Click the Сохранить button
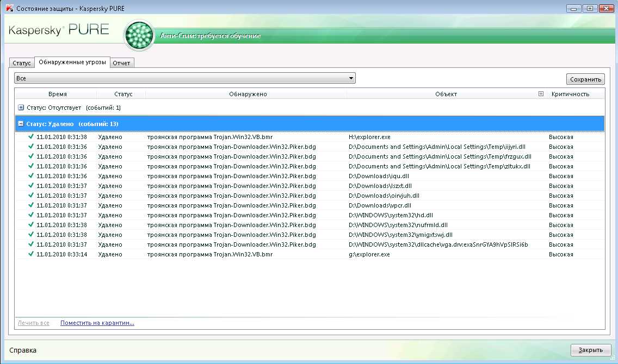This screenshot has height=364, width=618. [x=585, y=79]
